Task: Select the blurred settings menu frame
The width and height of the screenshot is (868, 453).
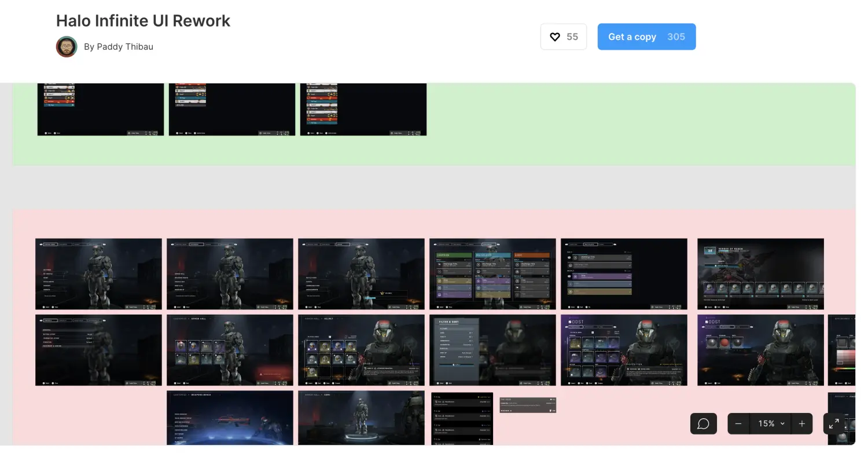Action: pyautogui.click(x=98, y=350)
